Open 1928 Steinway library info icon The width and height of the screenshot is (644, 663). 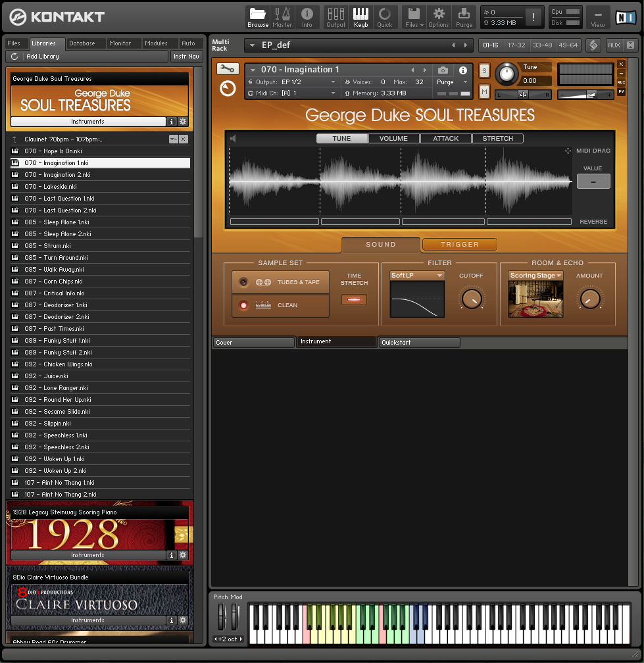tap(171, 555)
